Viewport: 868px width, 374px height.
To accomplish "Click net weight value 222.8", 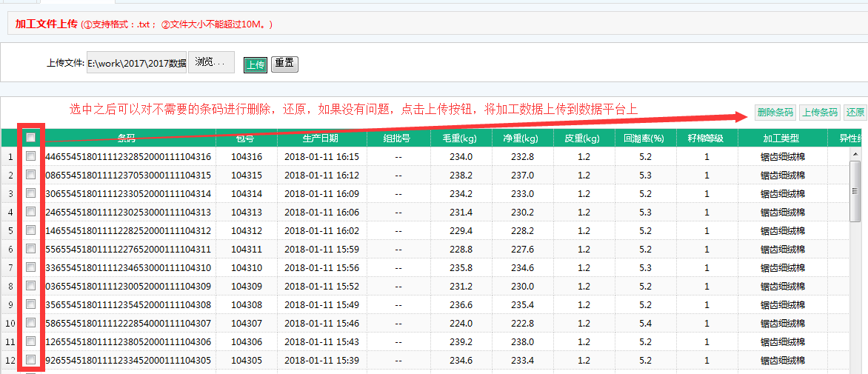I will point(523,324).
